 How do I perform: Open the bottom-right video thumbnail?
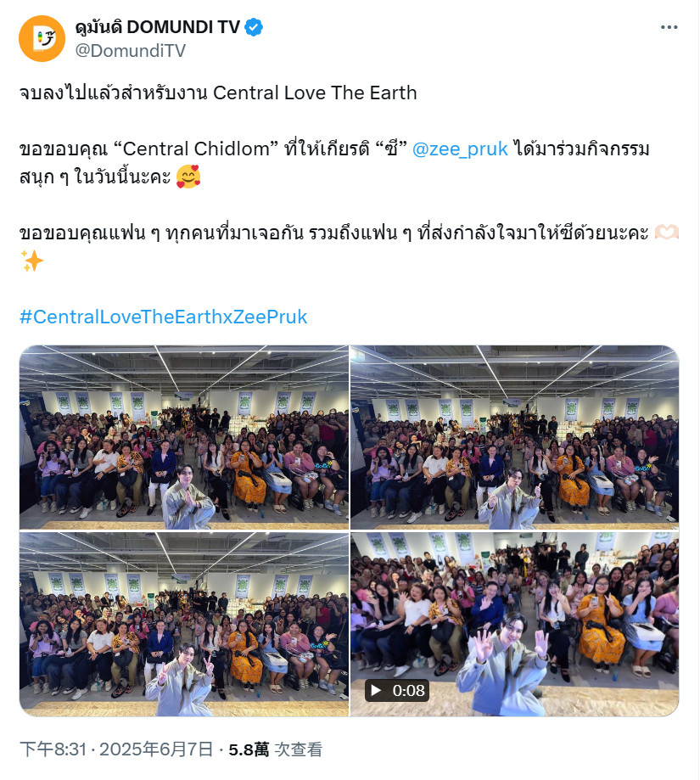[514, 624]
